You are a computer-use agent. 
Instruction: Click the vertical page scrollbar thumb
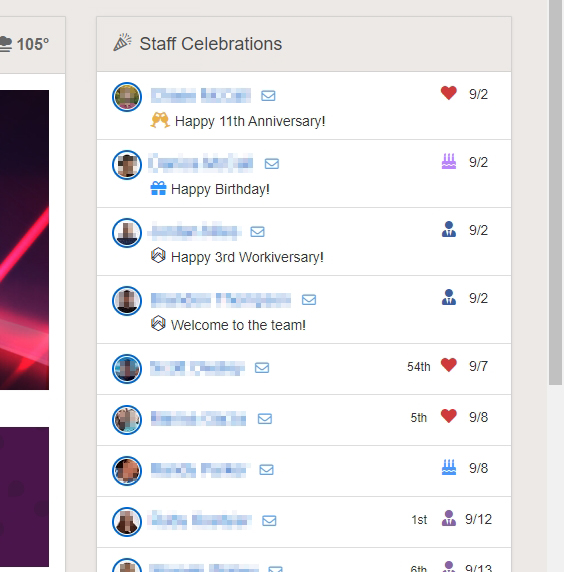(556, 192)
